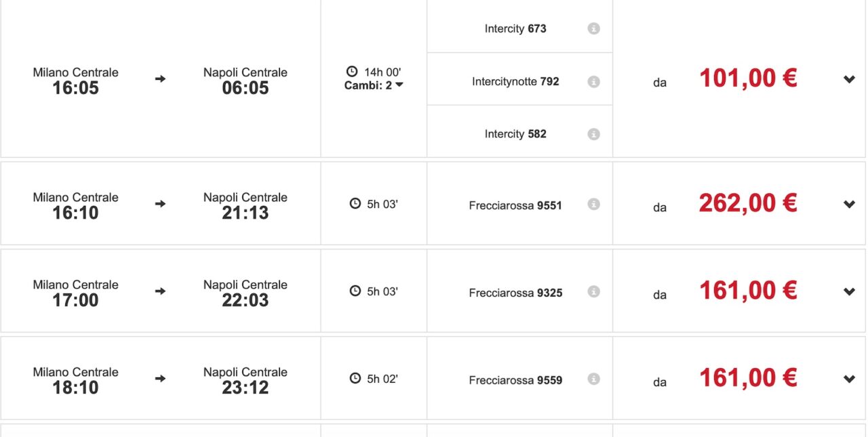The width and height of the screenshot is (868, 437).
Task: Click Intercitynotte 792 train label
Action: pyautogui.click(x=515, y=81)
